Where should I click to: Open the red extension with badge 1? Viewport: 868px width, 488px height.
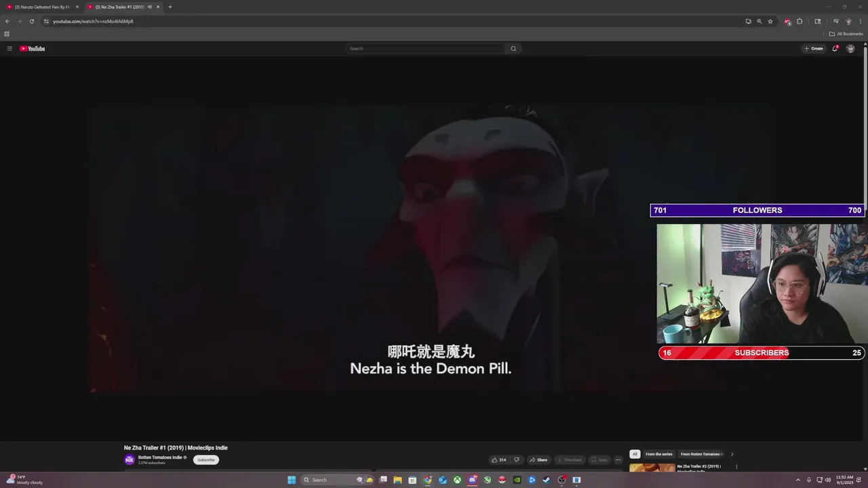tap(787, 22)
